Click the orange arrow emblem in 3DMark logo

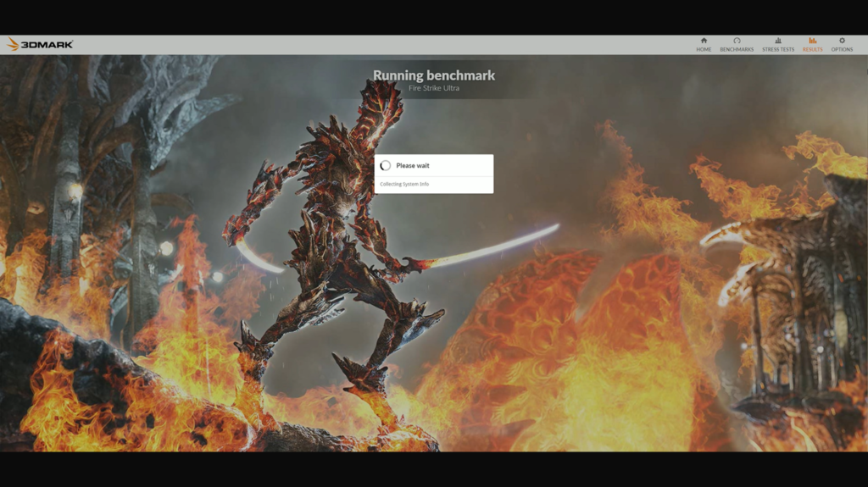13,44
